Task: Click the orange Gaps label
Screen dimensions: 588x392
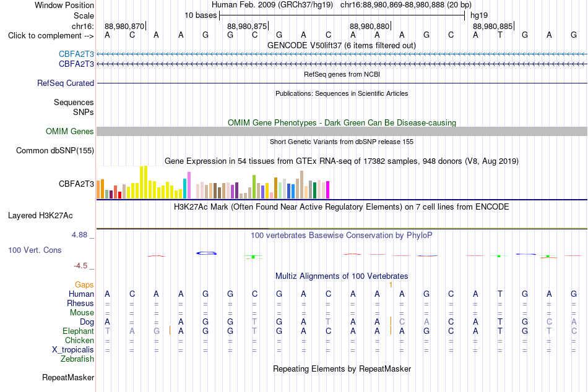Action: [84, 285]
